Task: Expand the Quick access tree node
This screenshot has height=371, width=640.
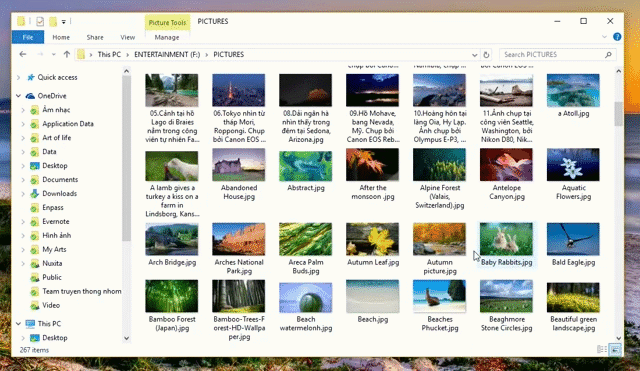Action: pos(18,77)
